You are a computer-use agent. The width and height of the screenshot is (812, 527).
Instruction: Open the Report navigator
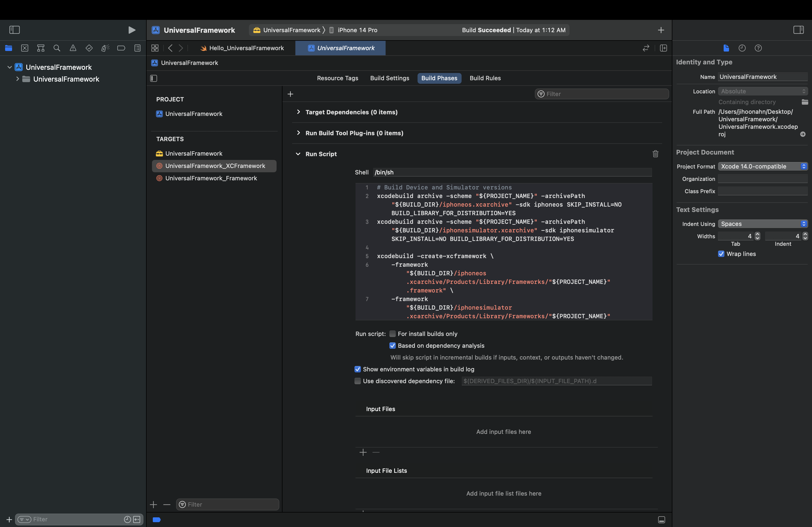click(x=137, y=48)
